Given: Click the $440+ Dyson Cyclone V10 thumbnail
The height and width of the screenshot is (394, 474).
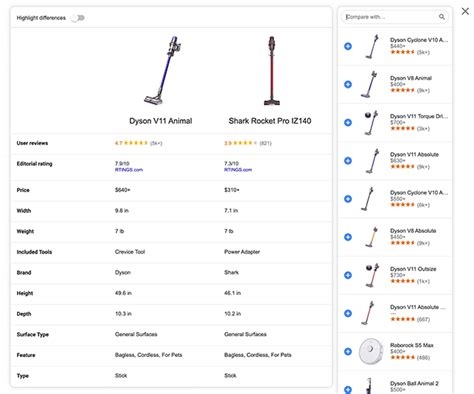Looking at the screenshot, I should click(x=371, y=46).
